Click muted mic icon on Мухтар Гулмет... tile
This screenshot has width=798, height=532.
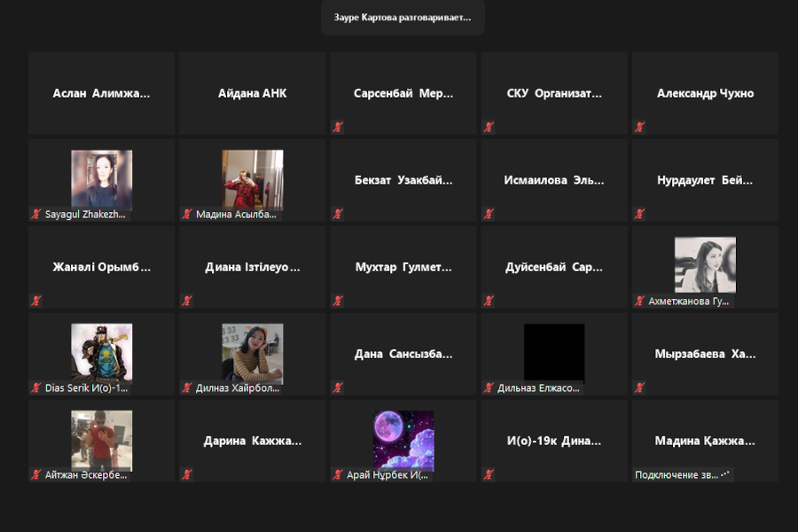click(x=338, y=301)
